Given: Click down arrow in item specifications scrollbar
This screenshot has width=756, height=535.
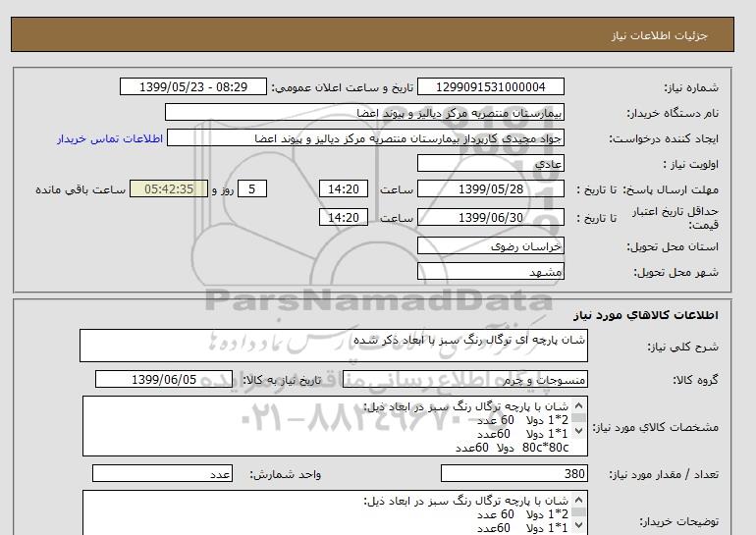Looking at the screenshot, I should pos(579,430).
